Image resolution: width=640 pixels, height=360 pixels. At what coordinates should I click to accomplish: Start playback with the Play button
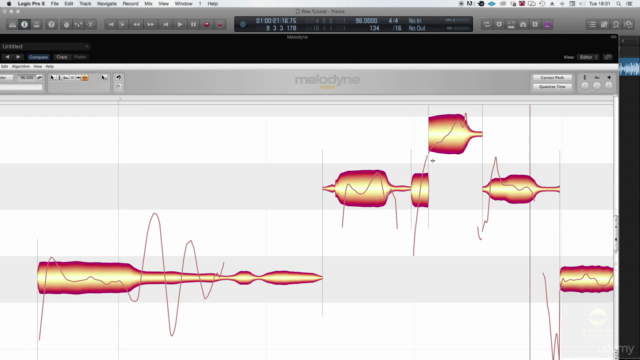point(180,24)
